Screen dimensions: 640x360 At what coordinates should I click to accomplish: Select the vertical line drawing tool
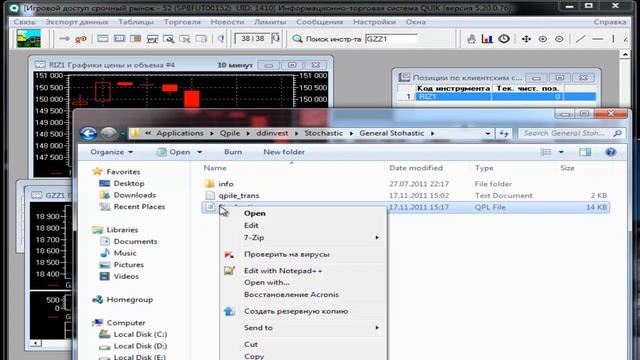(x=613, y=39)
